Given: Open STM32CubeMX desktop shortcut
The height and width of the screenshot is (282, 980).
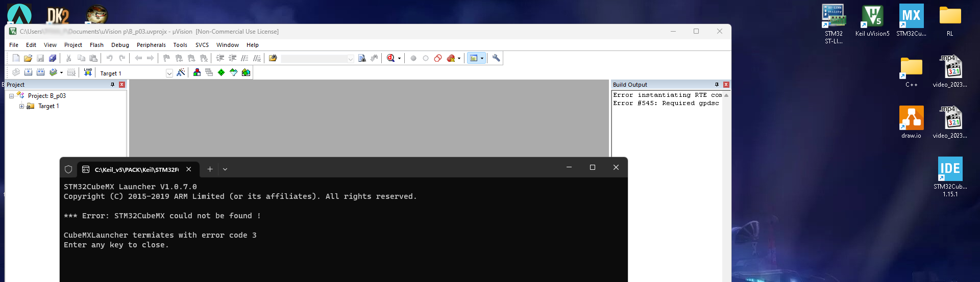Looking at the screenshot, I should (x=911, y=21).
